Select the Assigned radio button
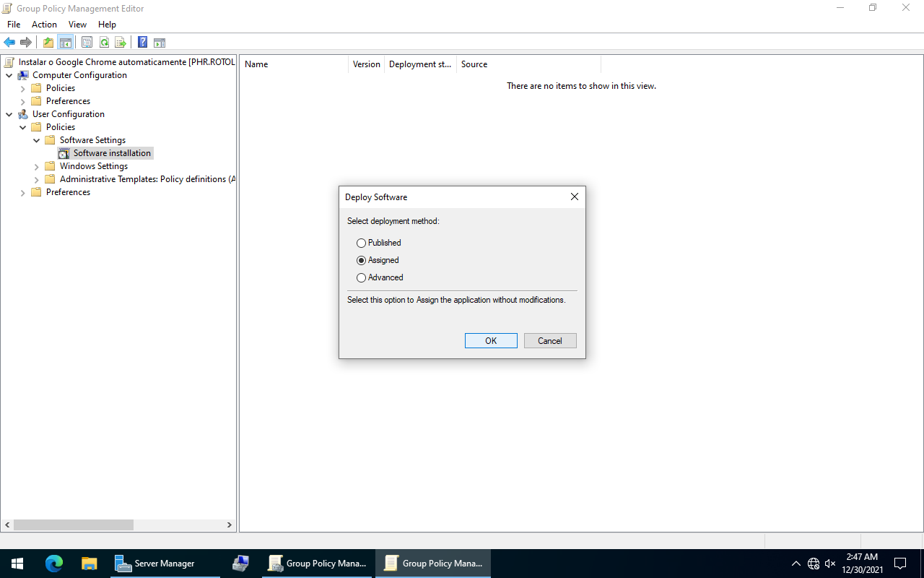This screenshot has width=924, height=578. click(x=362, y=261)
